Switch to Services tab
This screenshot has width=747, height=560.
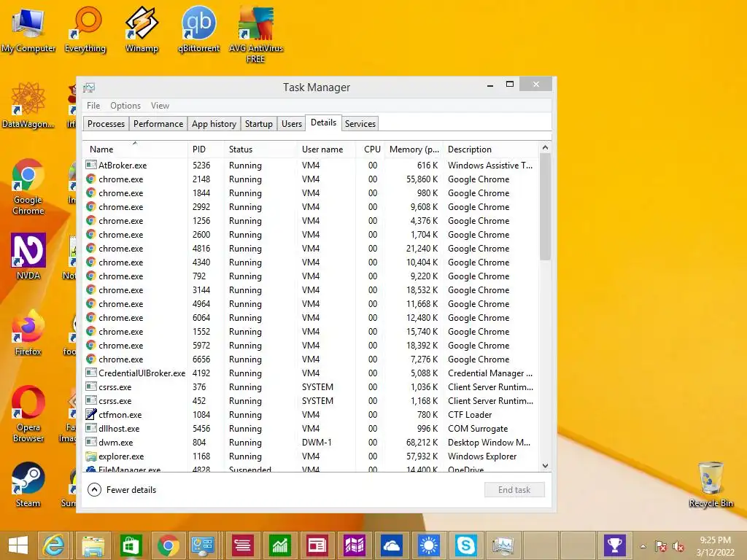tap(360, 124)
